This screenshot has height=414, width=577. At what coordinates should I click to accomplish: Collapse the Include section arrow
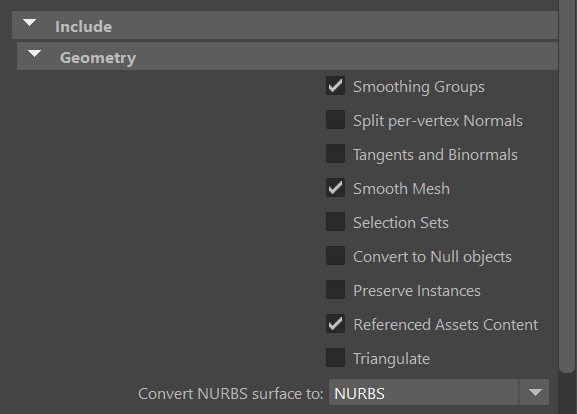pos(29,23)
